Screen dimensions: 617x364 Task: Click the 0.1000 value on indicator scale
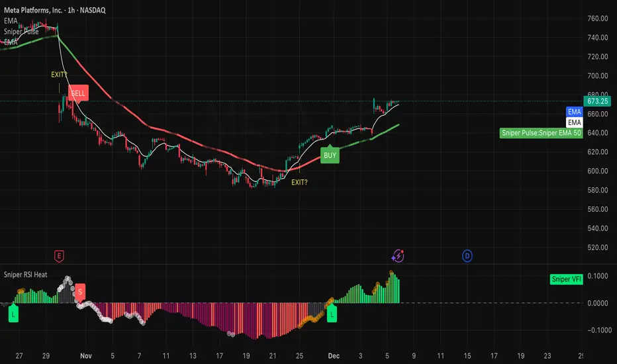(x=597, y=276)
